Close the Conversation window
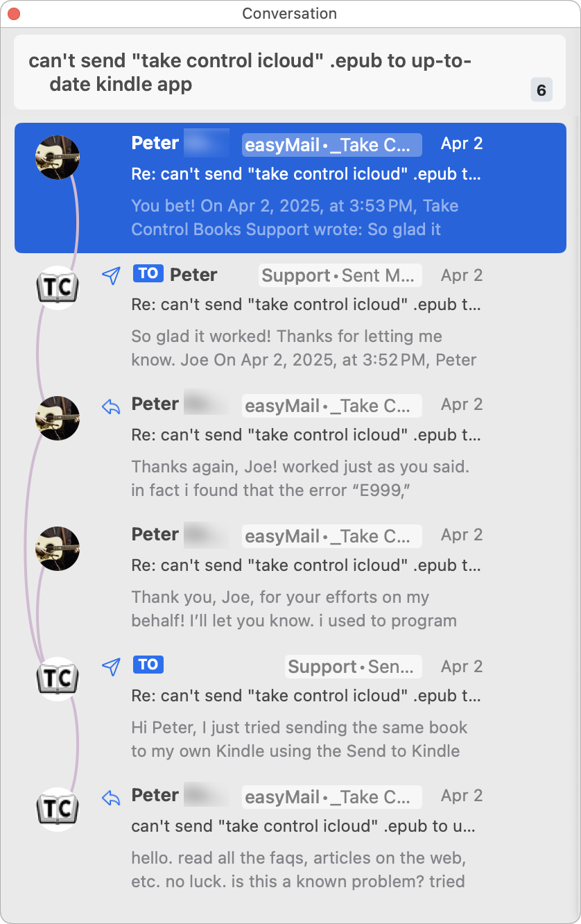 point(13,13)
